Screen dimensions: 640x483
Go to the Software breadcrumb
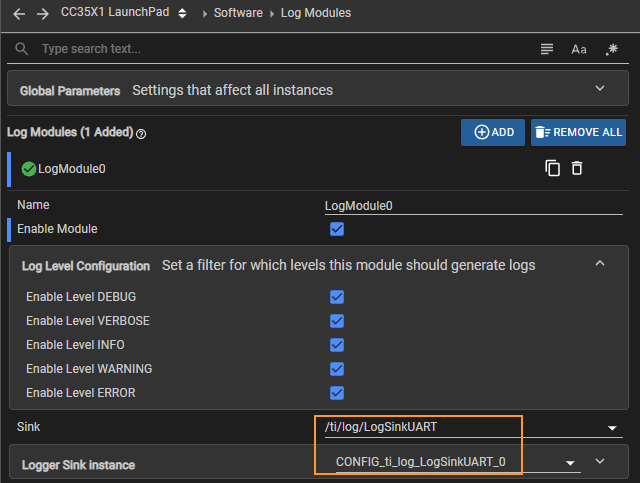238,13
